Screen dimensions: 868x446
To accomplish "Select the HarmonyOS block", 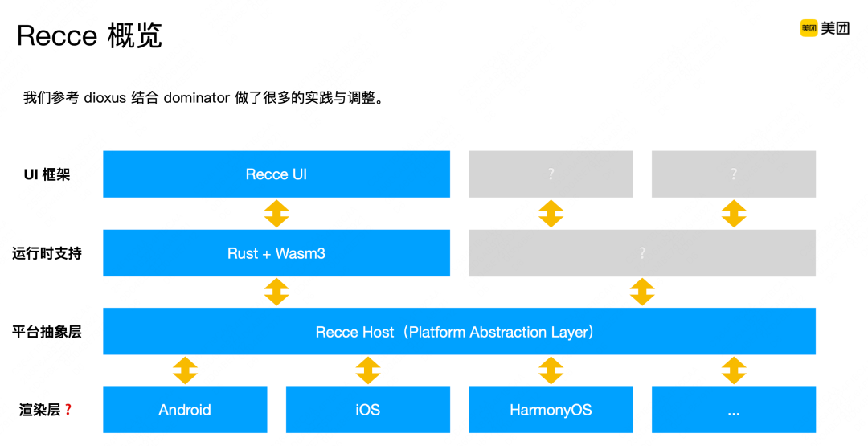I will (551, 410).
